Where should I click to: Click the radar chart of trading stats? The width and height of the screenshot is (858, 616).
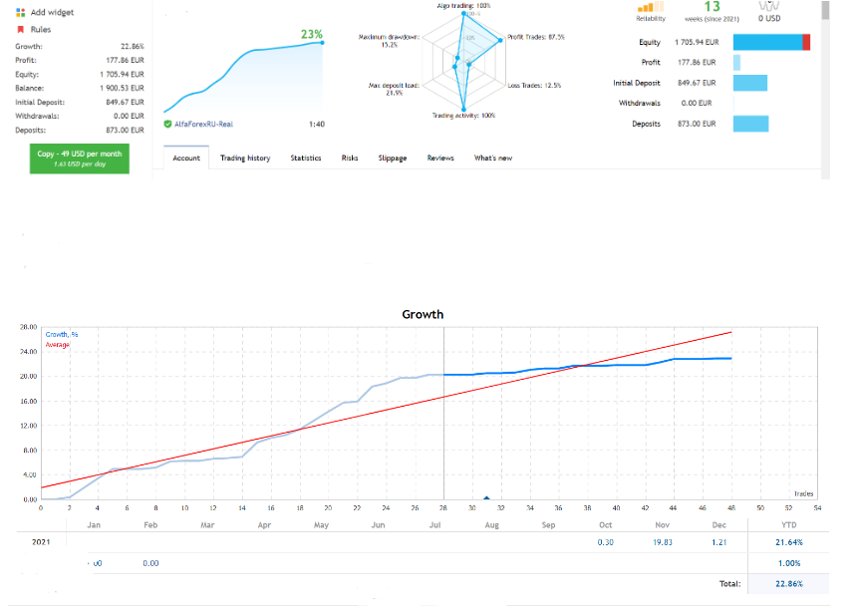coord(462,62)
